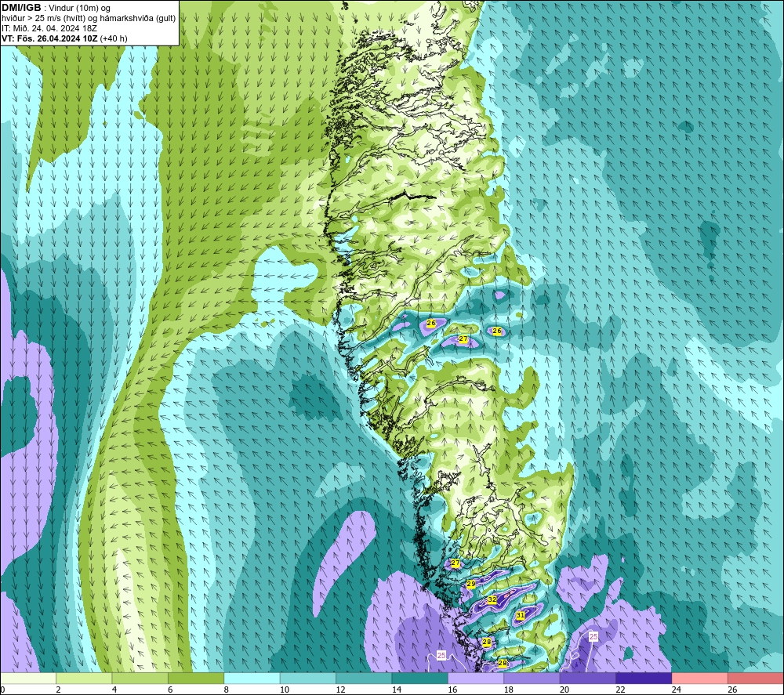Click the yellow gust label '32'
The height and width of the screenshot is (695, 784).
click(492, 599)
